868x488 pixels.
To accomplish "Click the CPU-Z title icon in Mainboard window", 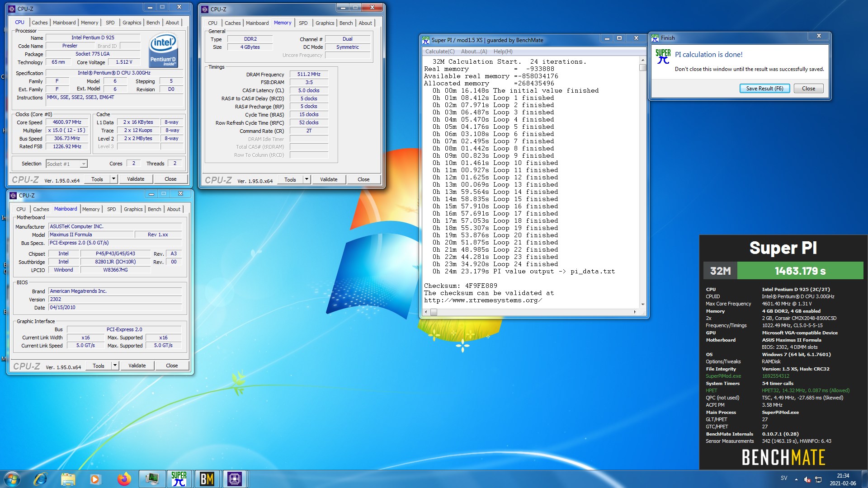I will tap(14, 196).
